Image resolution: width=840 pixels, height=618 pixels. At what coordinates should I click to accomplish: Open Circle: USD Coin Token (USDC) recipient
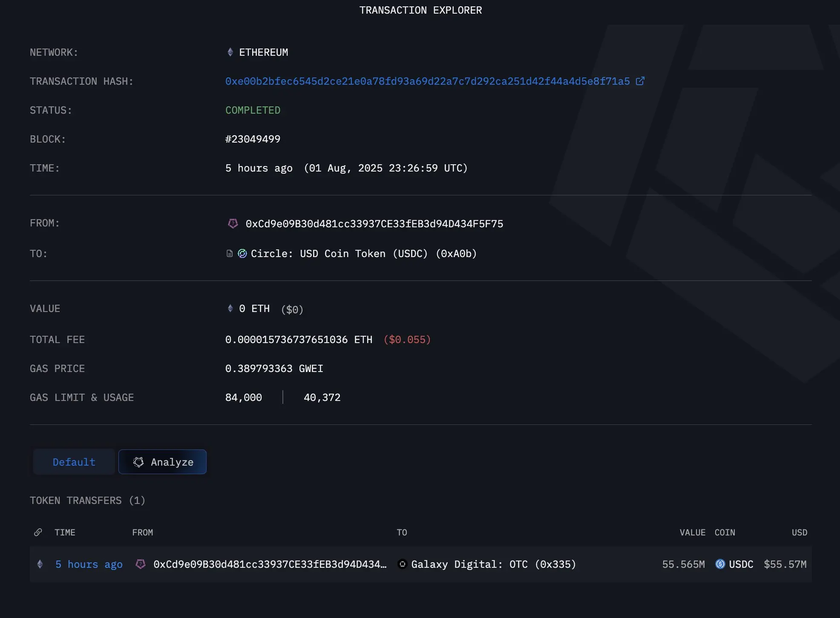coord(364,254)
